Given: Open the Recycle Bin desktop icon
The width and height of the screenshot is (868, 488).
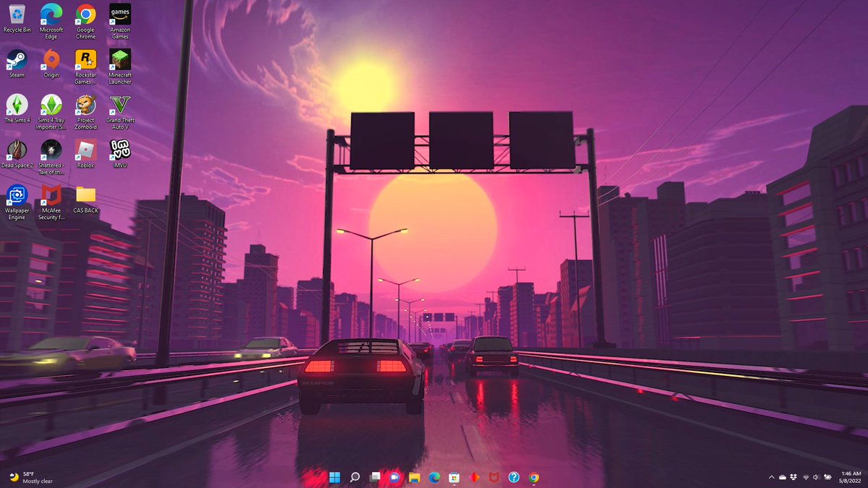Looking at the screenshot, I should [x=17, y=20].
